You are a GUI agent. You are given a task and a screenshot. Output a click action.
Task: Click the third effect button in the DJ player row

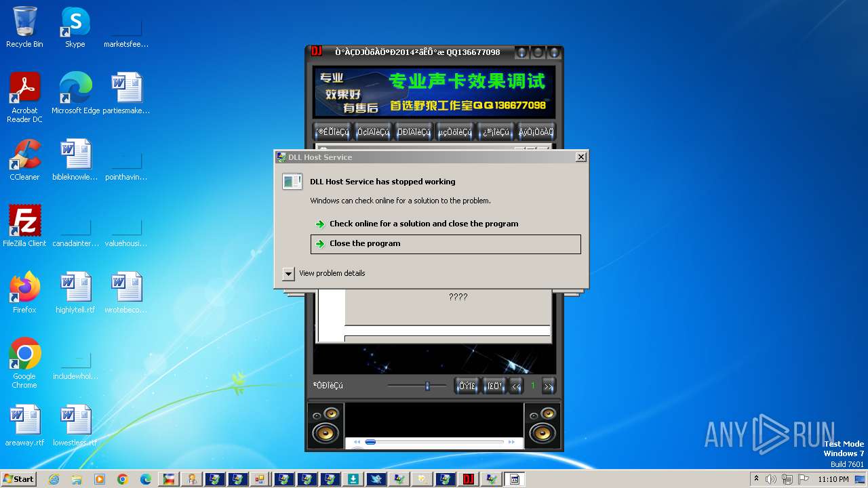coord(414,131)
